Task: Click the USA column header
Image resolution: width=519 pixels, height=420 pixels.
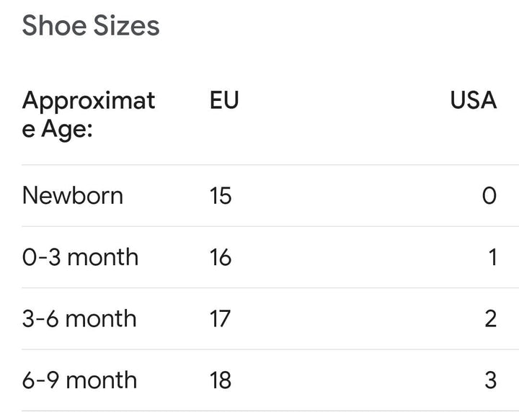Action: (x=474, y=100)
